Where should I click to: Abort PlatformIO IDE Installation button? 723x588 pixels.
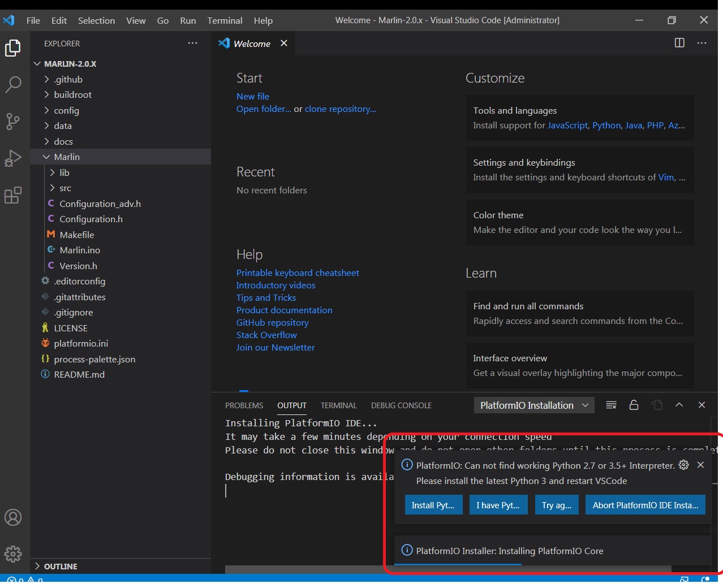pos(645,505)
